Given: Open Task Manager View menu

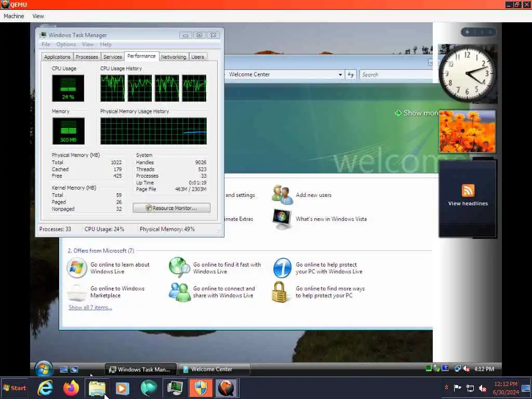Looking at the screenshot, I should pyautogui.click(x=88, y=45).
